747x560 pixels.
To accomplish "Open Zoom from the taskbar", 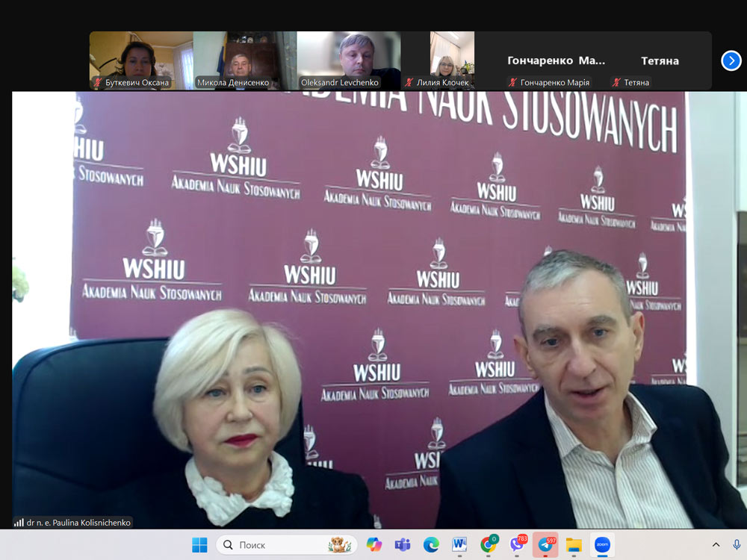I will pyautogui.click(x=602, y=545).
